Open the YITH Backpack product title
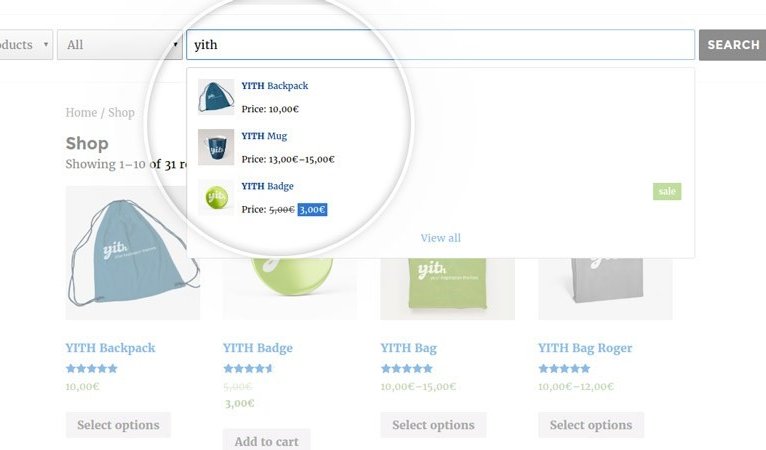Viewport: 766px width, 450px height. [110, 348]
